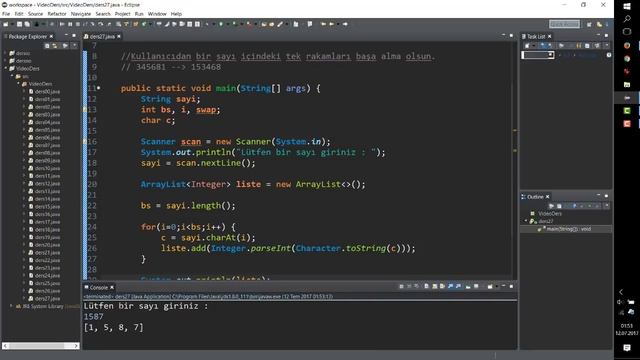Click the Save icon in main toolbar
The height and width of the screenshot is (360, 640).
click(19, 24)
